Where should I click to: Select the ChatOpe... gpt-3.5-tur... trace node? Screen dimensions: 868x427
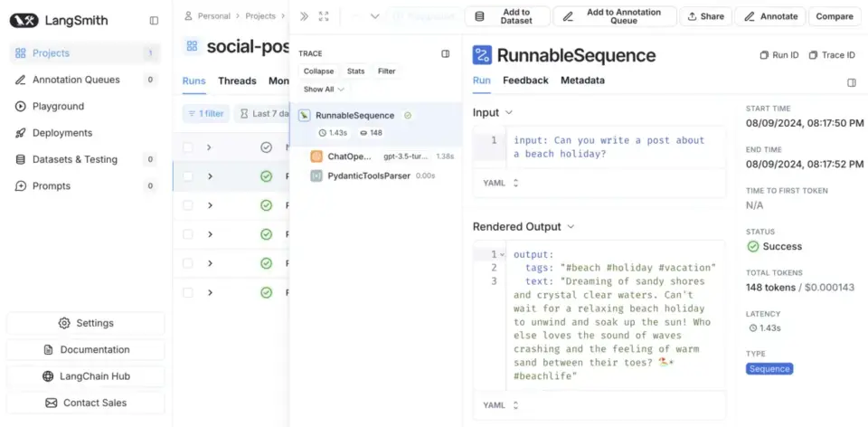382,157
